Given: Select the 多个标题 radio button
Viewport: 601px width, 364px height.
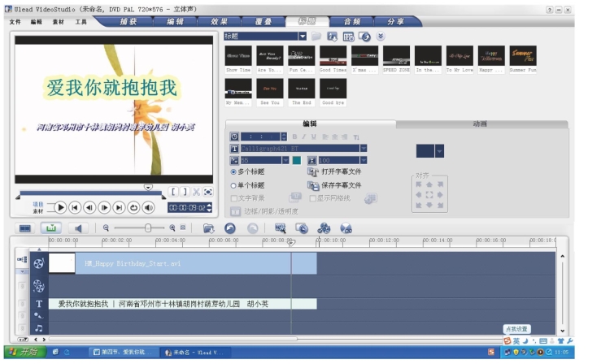Looking at the screenshot, I should (x=234, y=172).
